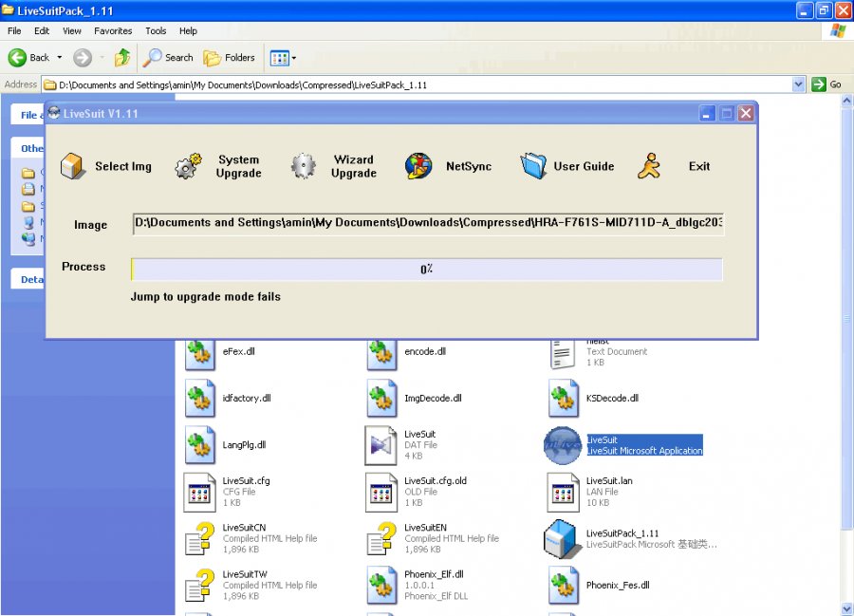This screenshot has height=616, width=854.
Task: Go up one folder level
Action: pyautogui.click(x=122, y=57)
